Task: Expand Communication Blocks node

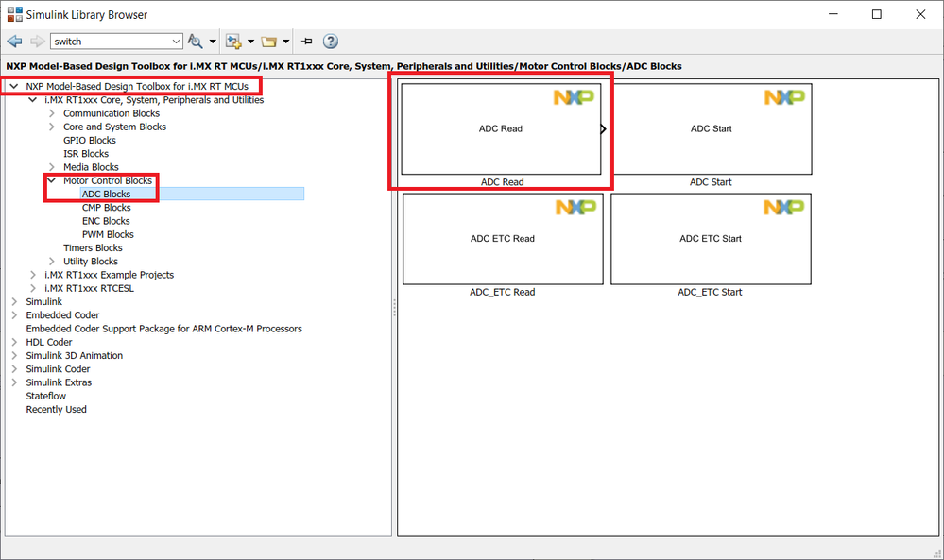Action: (52, 113)
